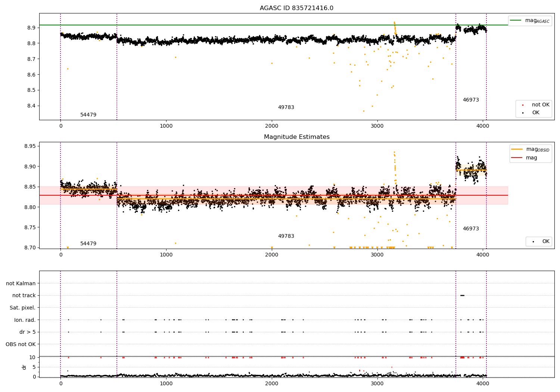
Task: Click the red 'mag' legend entry
Action: coord(524,158)
